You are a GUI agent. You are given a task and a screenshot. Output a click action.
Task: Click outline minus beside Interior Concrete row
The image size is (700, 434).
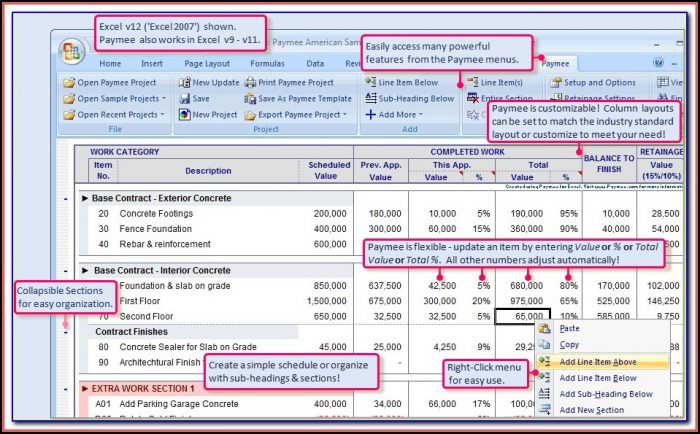[66, 271]
